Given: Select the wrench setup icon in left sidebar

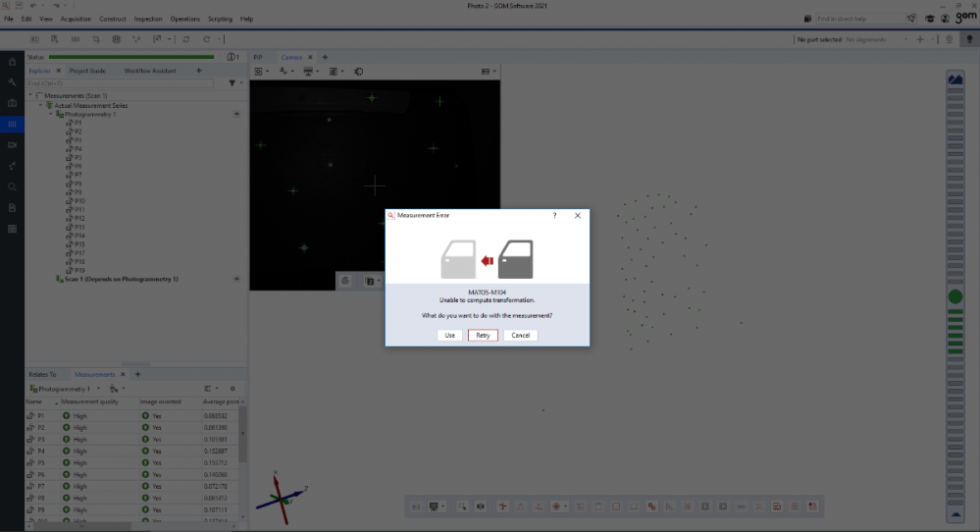Looking at the screenshot, I should 12,81.
